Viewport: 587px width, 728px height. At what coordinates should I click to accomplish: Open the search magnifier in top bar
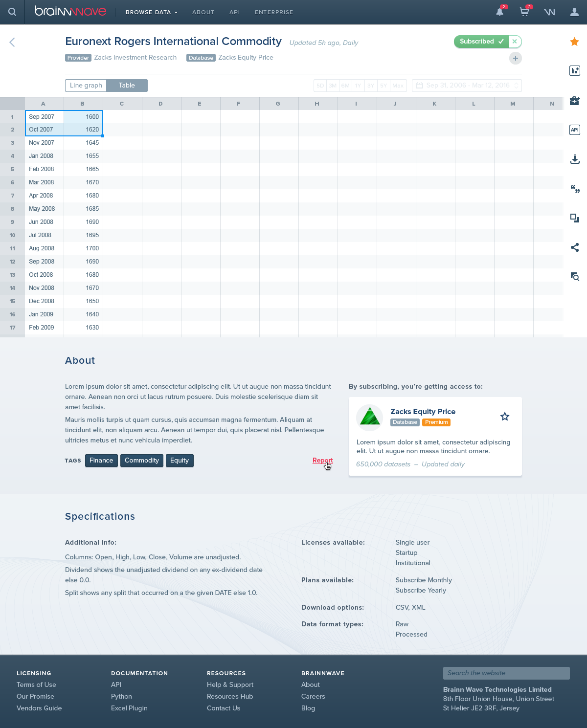pos(12,12)
